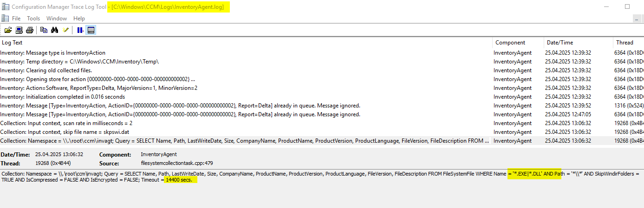Click details pane Date/Time value '25.04.2025 13:06:32'
This screenshot has width=644, height=208.
pyautogui.click(x=59, y=154)
